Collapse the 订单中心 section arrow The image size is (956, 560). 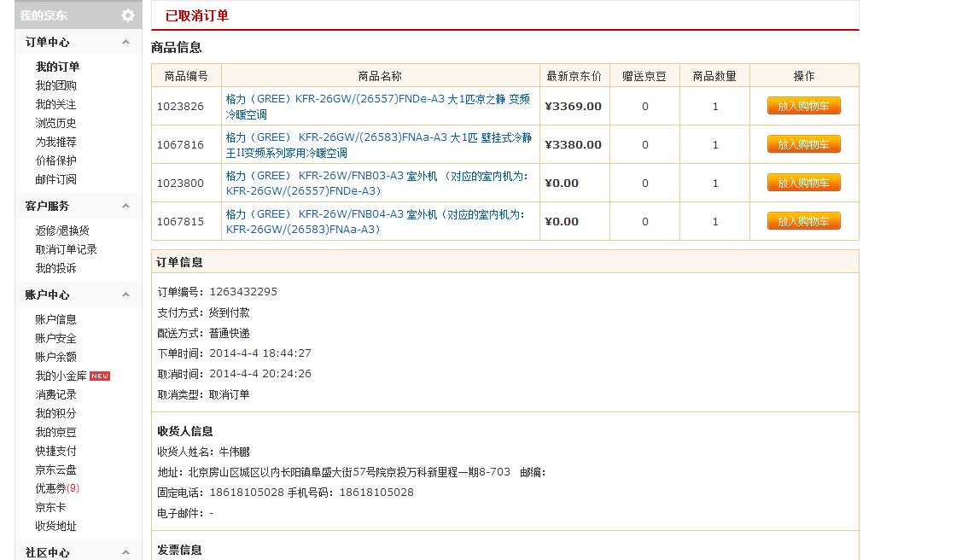pyautogui.click(x=125, y=42)
